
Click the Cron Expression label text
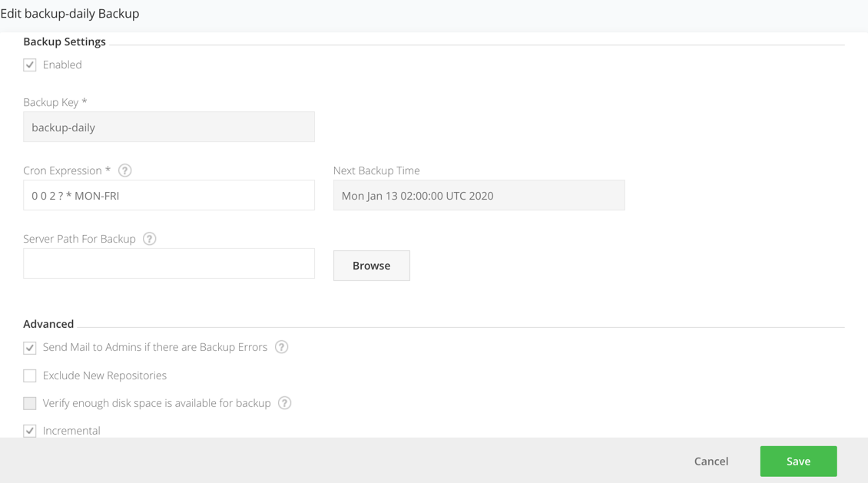click(67, 170)
